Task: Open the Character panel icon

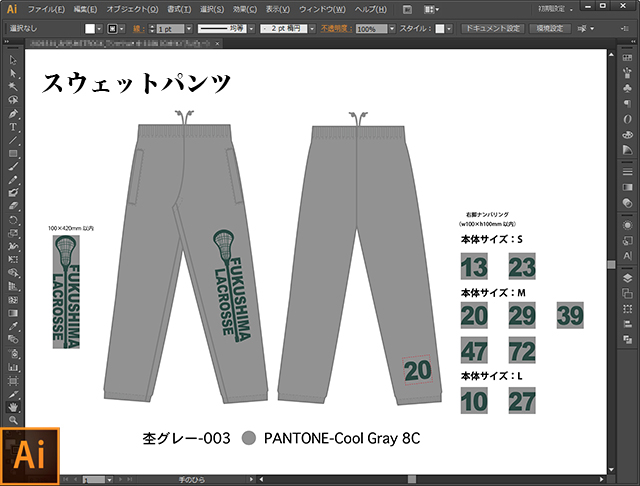Action: pos(626,257)
